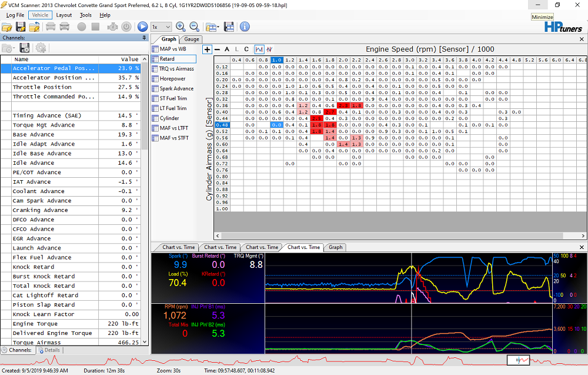Viewport: 588px width, 375px height.
Task: Switch to the Gauge tab
Action: click(192, 39)
